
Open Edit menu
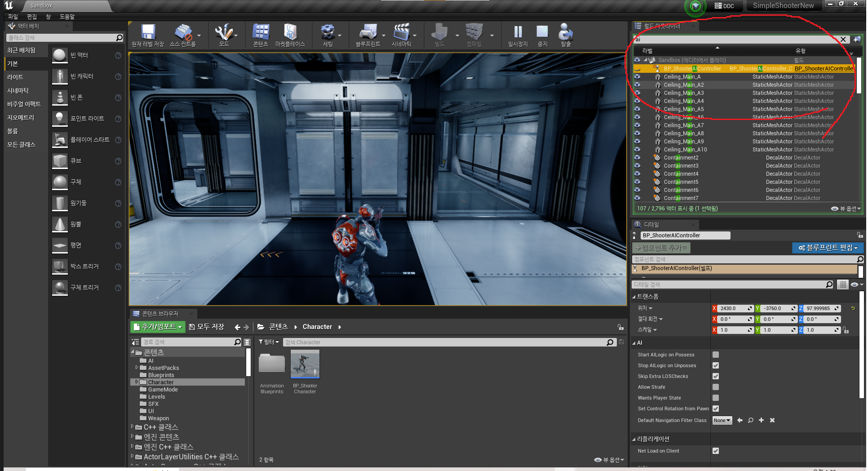point(32,17)
